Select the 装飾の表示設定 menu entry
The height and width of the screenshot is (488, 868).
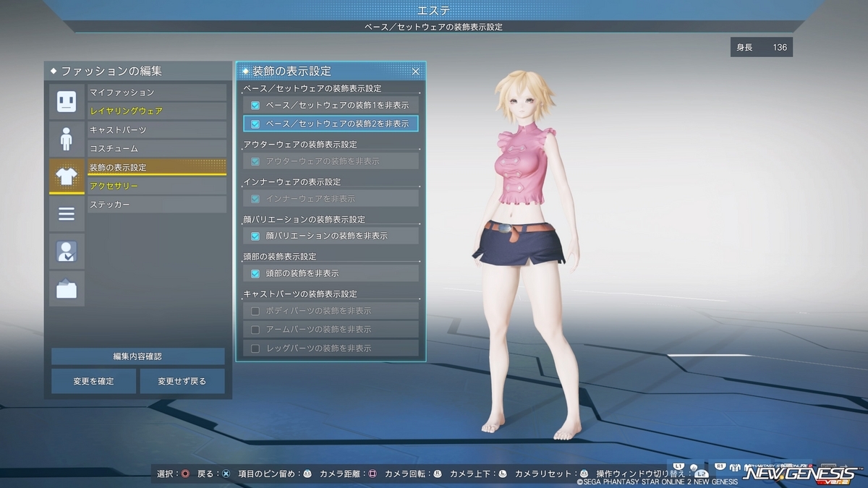coord(157,168)
